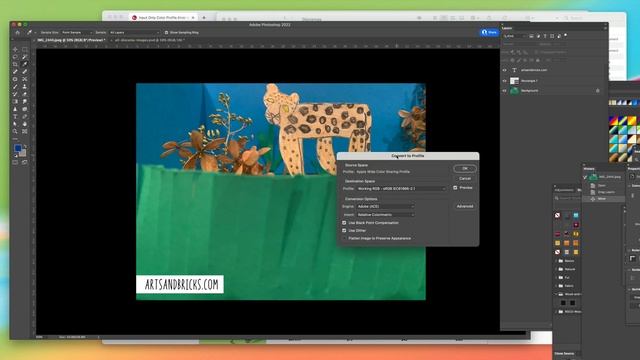Select the Adjustments panel tab
Viewport: 640px width, 360px height.
[x=564, y=190]
